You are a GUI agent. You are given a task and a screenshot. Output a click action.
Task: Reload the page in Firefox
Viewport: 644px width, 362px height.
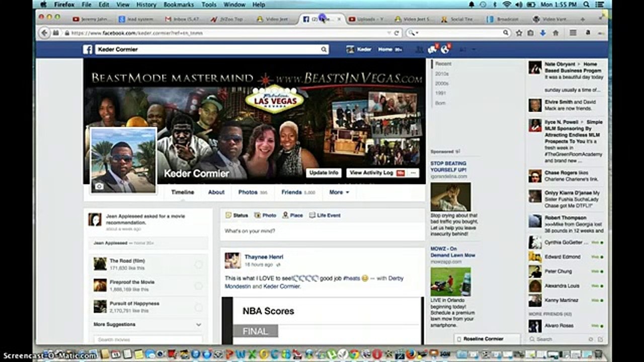pyautogui.click(x=396, y=33)
